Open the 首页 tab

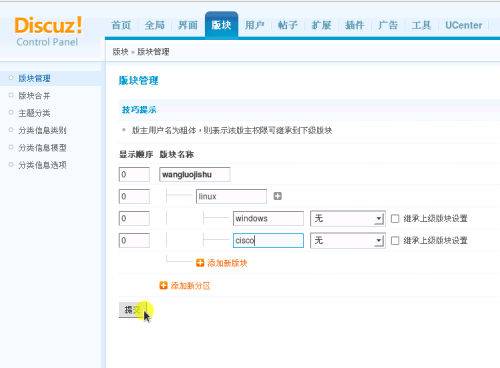[121, 25]
